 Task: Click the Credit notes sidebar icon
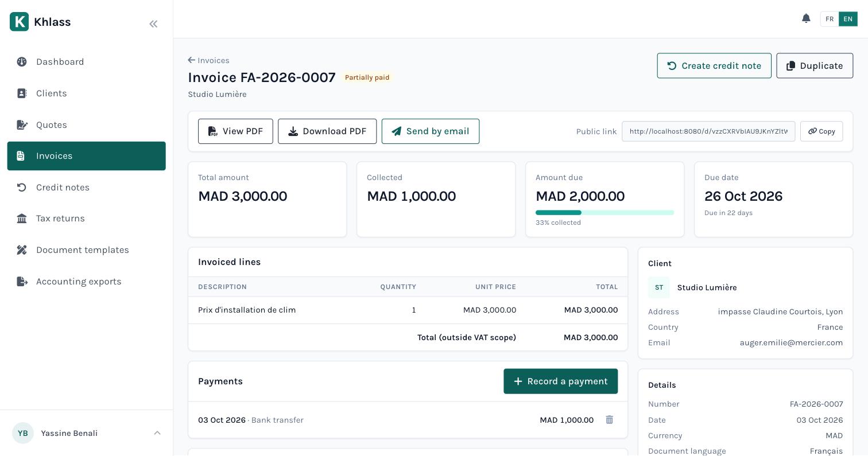(22, 188)
